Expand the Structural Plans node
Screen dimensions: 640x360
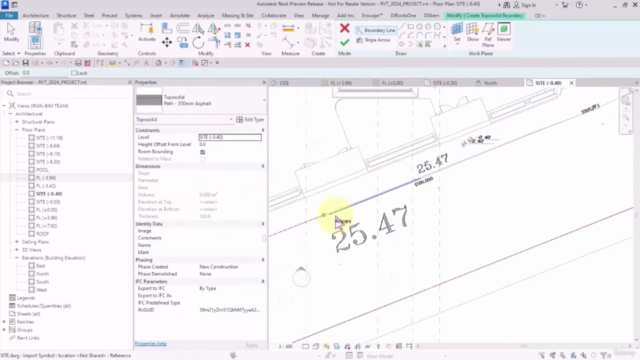(x=17, y=122)
